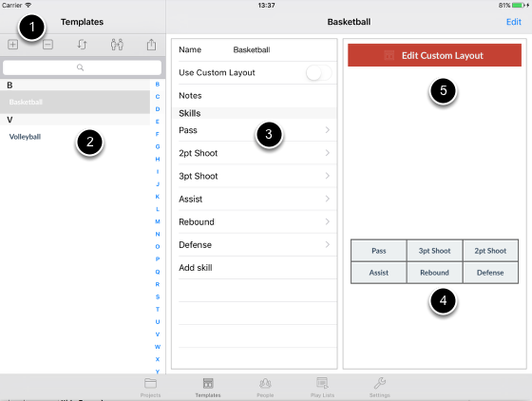Toggle the Use Custom Layout switch
This screenshot has width=532, height=401.
318,73
